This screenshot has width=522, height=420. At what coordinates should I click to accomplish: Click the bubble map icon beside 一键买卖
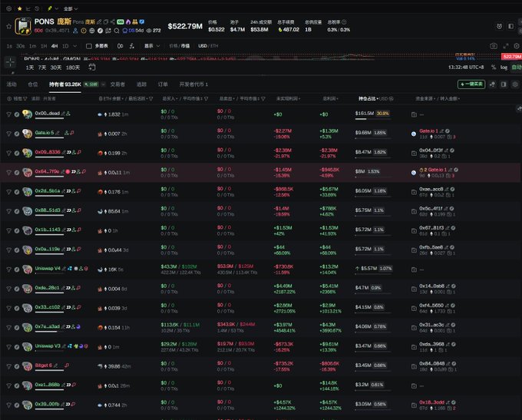492,84
